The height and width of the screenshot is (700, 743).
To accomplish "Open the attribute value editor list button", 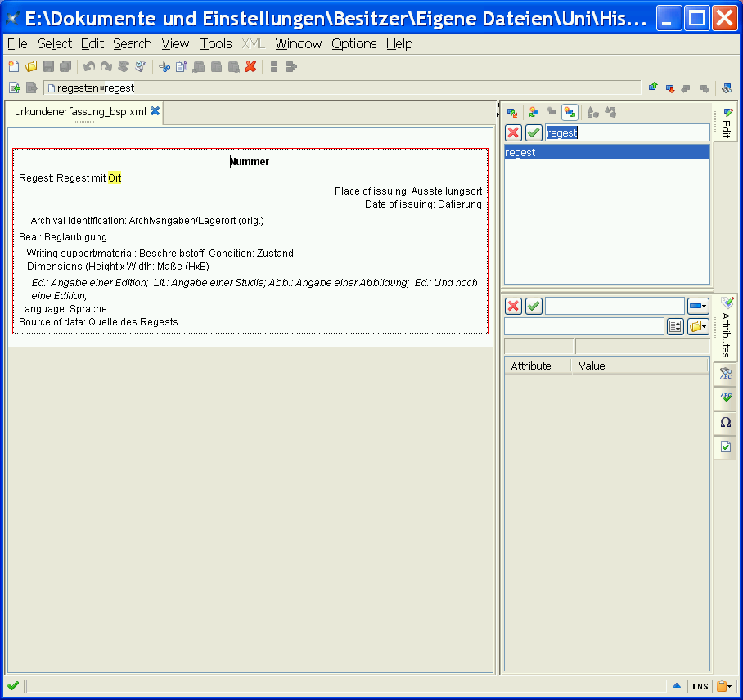I will [x=675, y=326].
